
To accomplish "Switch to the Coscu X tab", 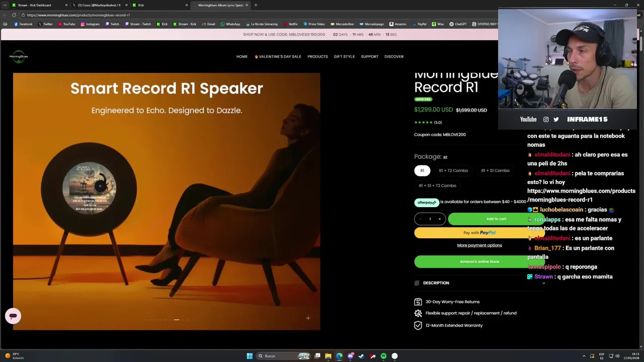I will pos(100,5).
